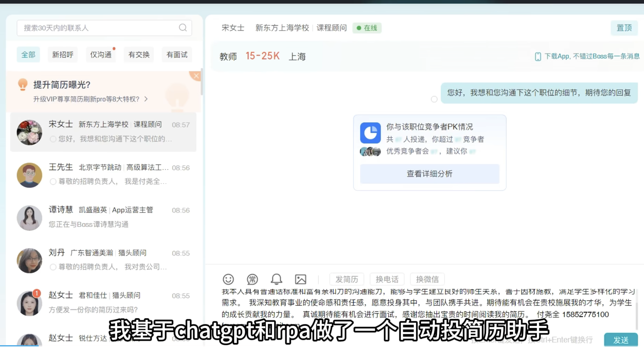The image size is (644, 347).
Task: Pin chat with 置顶 button
Action: pos(624,28)
